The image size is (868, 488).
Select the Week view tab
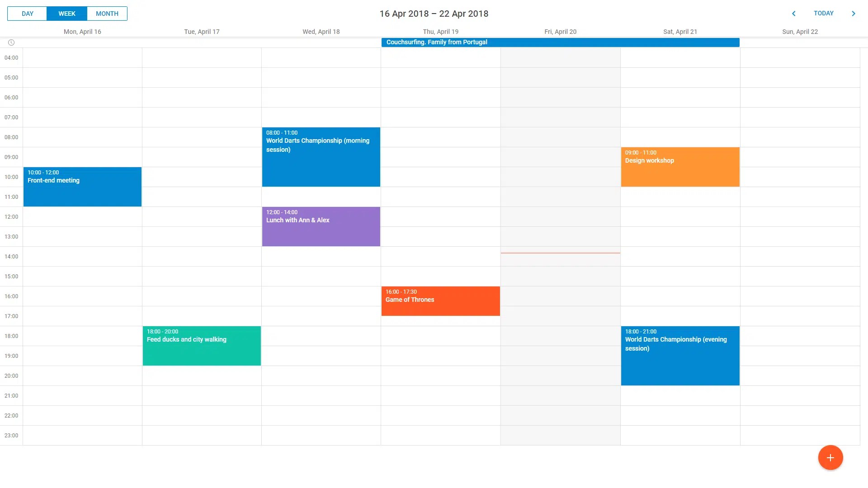(x=67, y=14)
